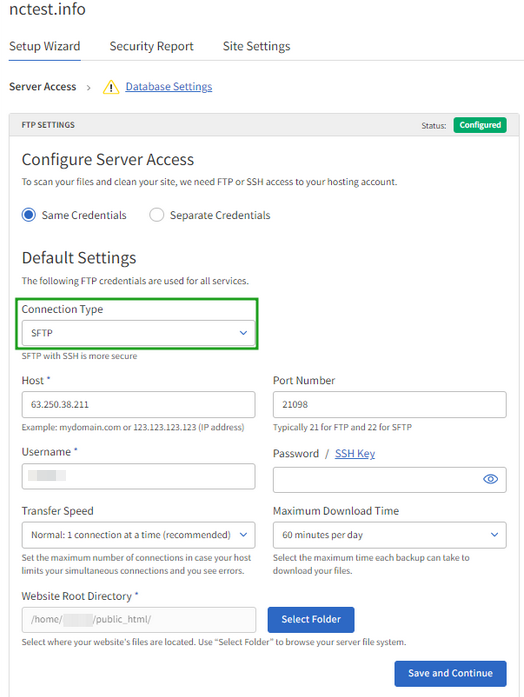Expand the Transfer Speed dropdown
This screenshot has width=524, height=697.
tap(138, 535)
